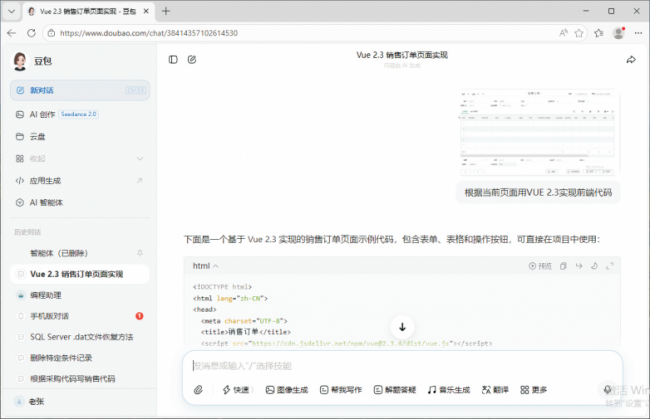Click the message input field
The height and width of the screenshot is (419, 650).
[400, 366]
